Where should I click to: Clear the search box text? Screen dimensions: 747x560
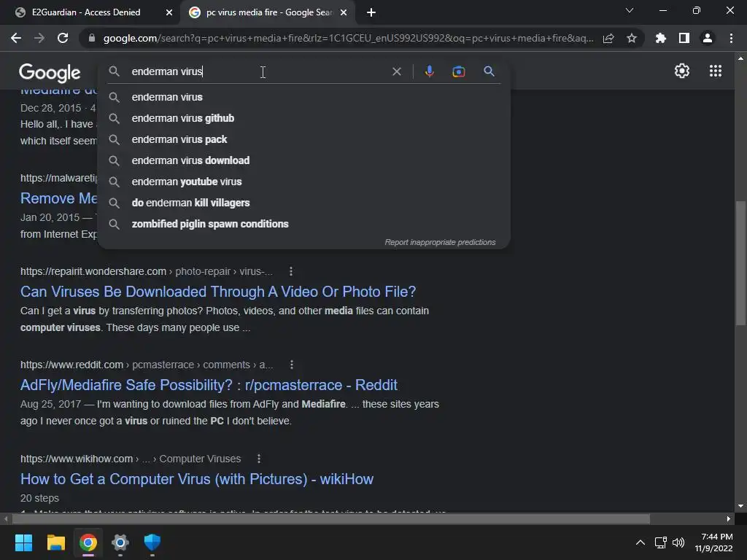coord(396,71)
